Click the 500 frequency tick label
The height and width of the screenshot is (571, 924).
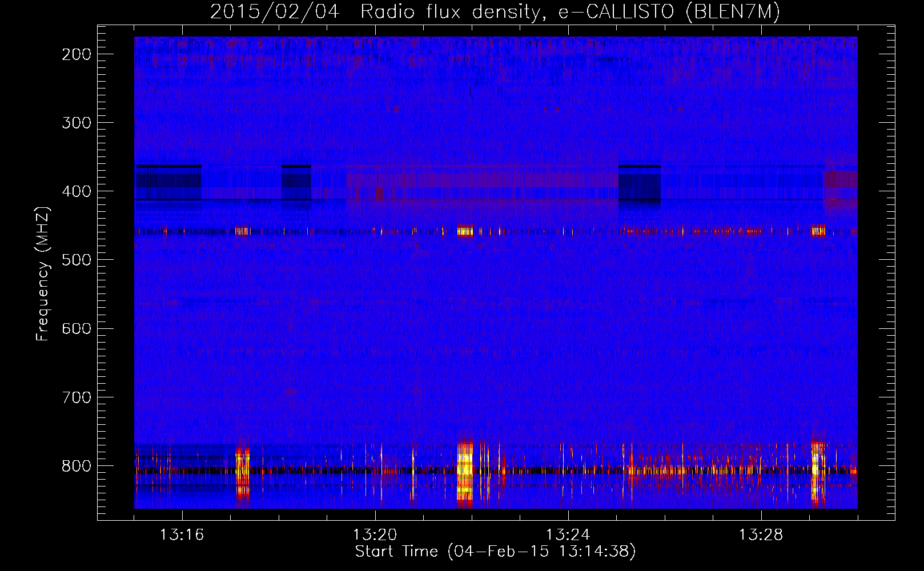pos(77,260)
